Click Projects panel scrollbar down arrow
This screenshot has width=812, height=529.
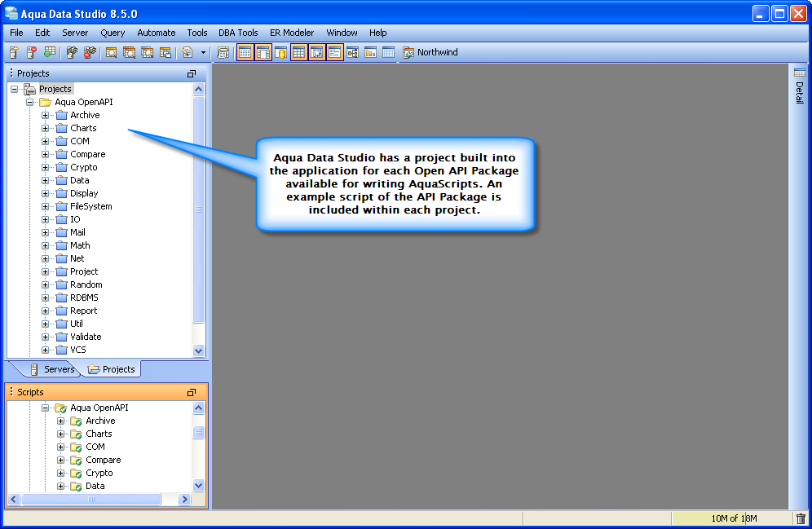coord(198,350)
